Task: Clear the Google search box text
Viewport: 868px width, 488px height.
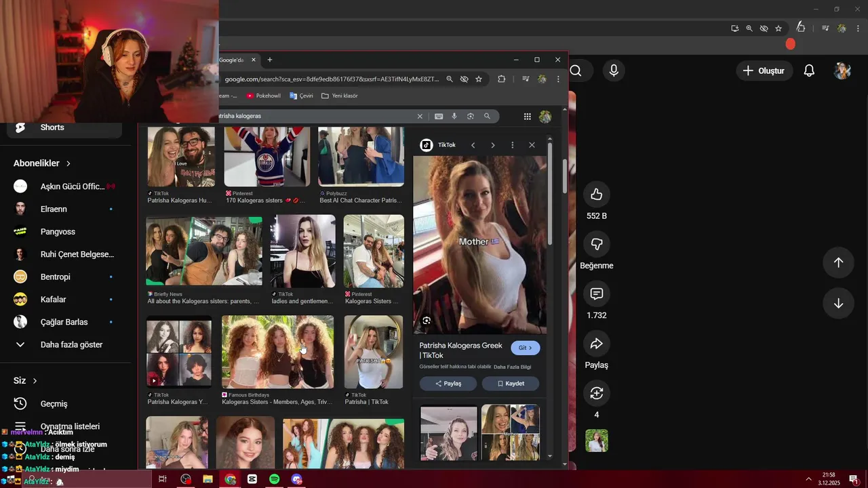Action: (x=420, y=117)
